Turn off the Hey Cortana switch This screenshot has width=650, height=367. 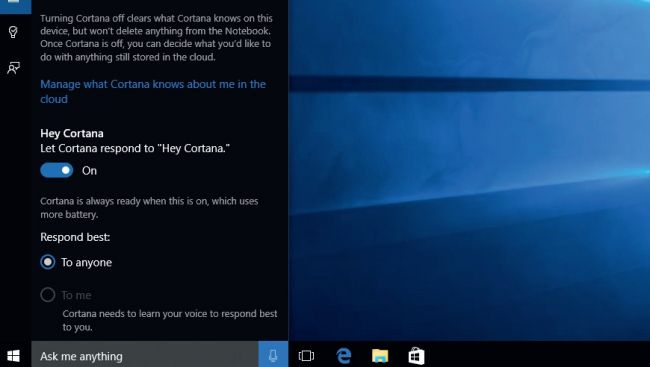(x=57, y=170)
